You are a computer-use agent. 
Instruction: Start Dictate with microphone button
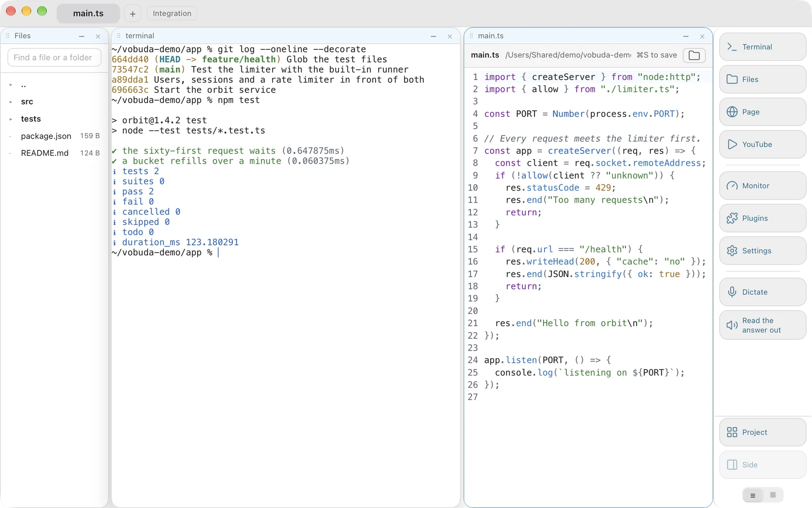[x=762, y=292]
